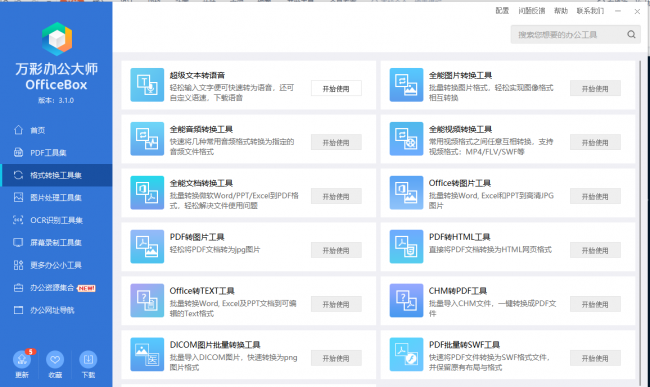Image resolution: width=650 pixels, height=387 pixels.
Task: Click 开始使用 for PDF批量转SWF工具
Action: [595, 358]
